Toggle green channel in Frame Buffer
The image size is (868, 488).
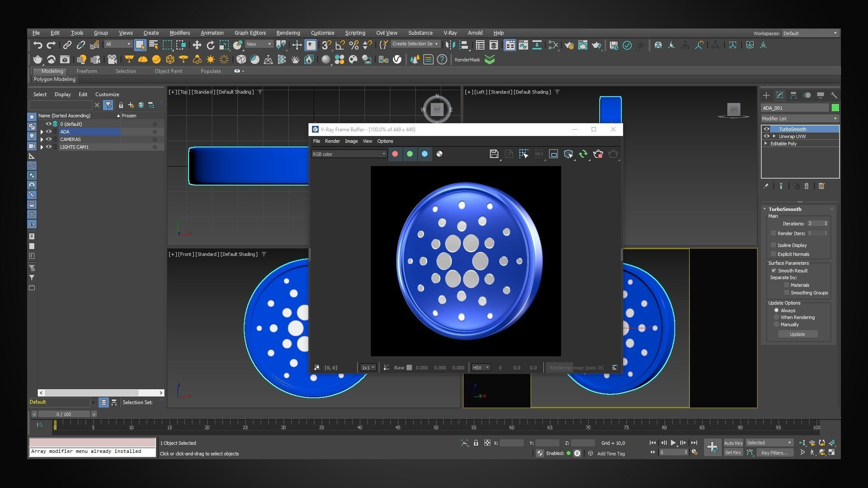click(410, 154)
